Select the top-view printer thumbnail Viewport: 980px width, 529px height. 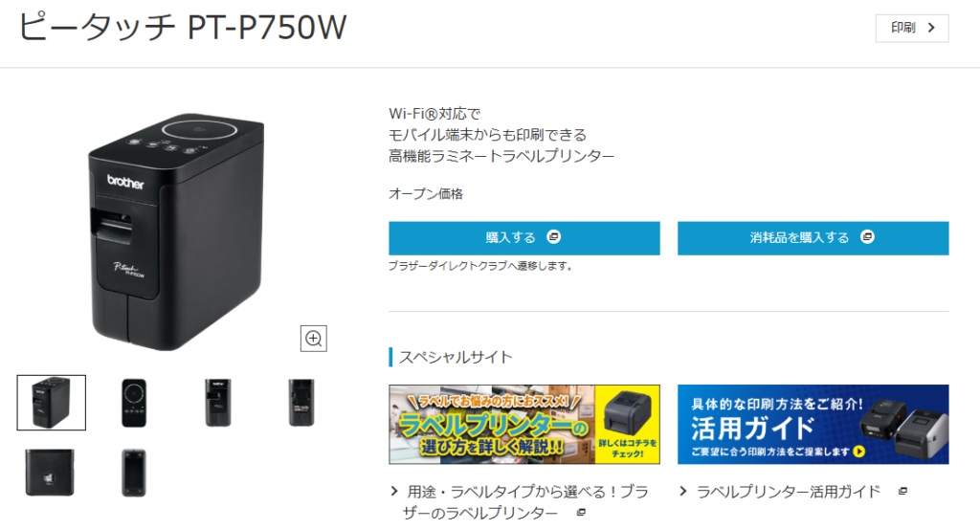click(x=134, y=403)
